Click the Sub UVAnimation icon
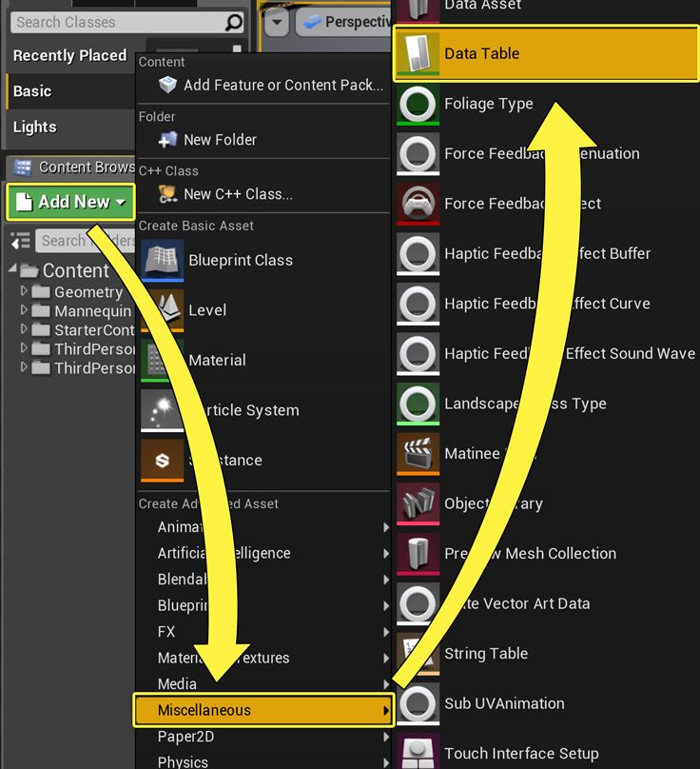Image resolution: width=700 pixels, height=769 pixels. coord(418,704)
